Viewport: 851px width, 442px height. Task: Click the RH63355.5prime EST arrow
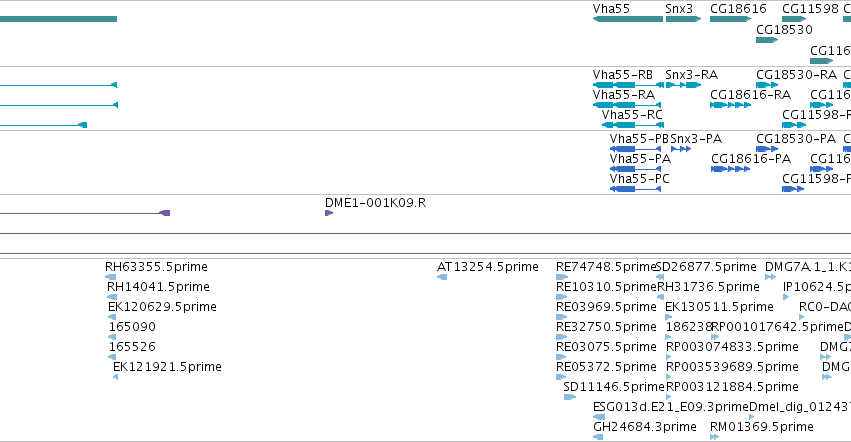(111, 277)
